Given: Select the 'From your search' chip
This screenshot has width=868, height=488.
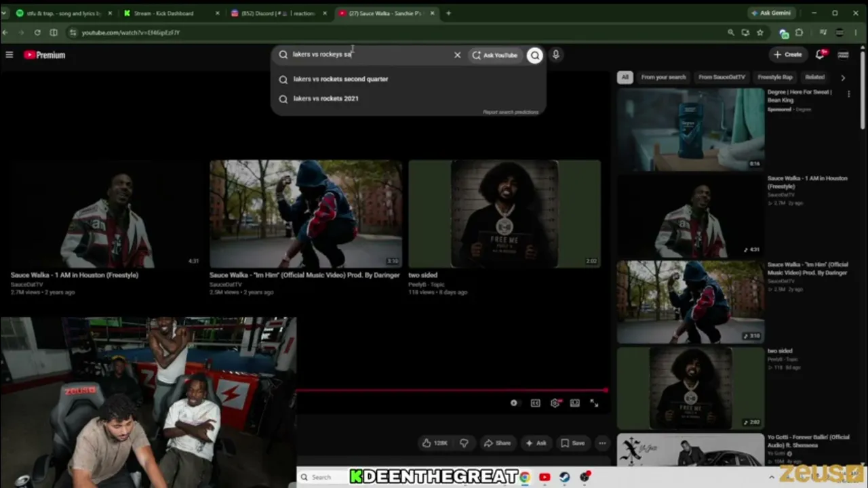Looking at the screenshot, I should tap(663, 77).
